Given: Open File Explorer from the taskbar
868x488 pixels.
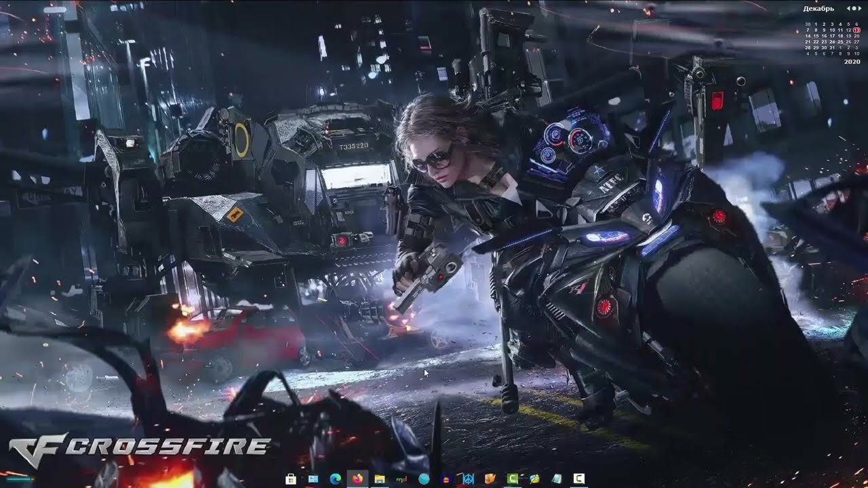Looking at the screenshot, I should click(380, 479).
